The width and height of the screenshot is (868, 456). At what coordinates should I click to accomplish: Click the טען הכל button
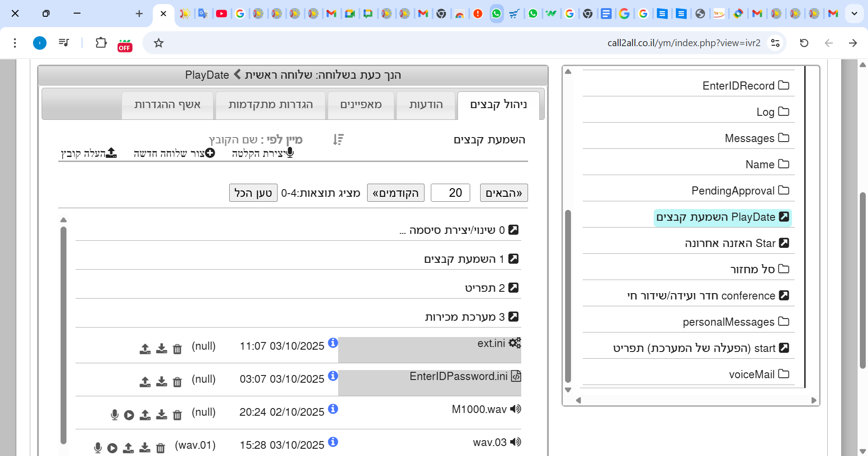pos(253,193)
